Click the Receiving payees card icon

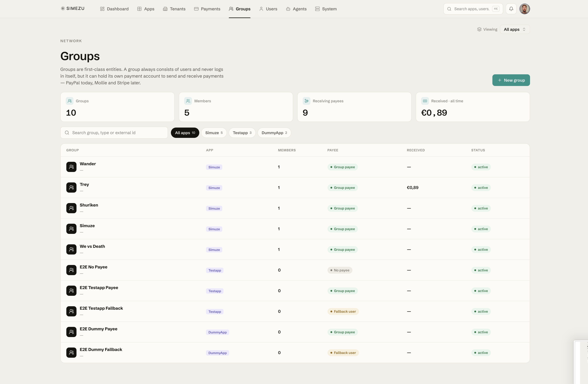pyautogui.click(x=306, y=101)
